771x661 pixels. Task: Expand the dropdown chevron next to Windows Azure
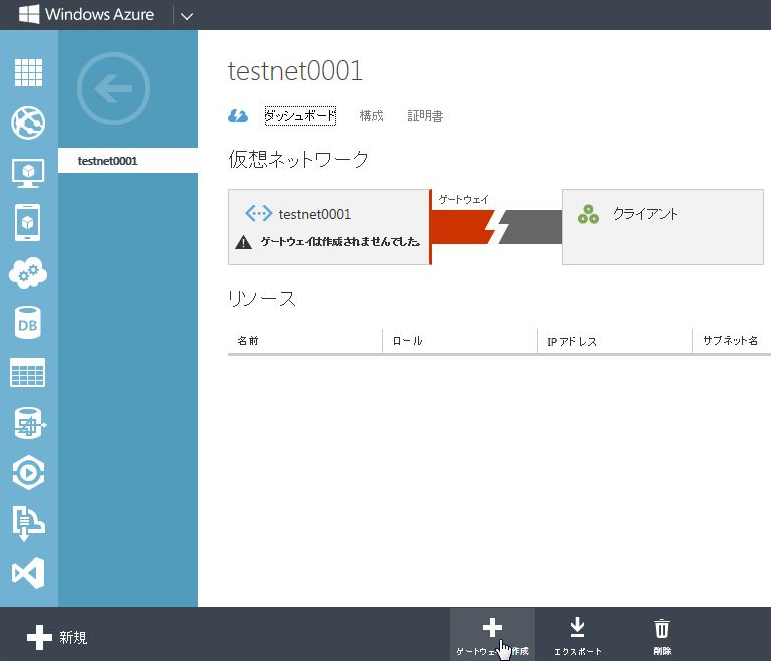tap(187, 16)
